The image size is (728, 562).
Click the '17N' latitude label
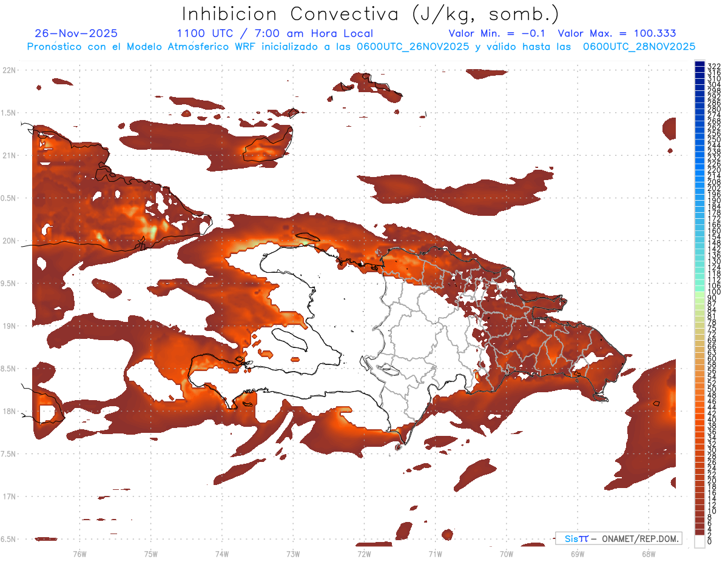pyautogui.click(x=9, y=497)
